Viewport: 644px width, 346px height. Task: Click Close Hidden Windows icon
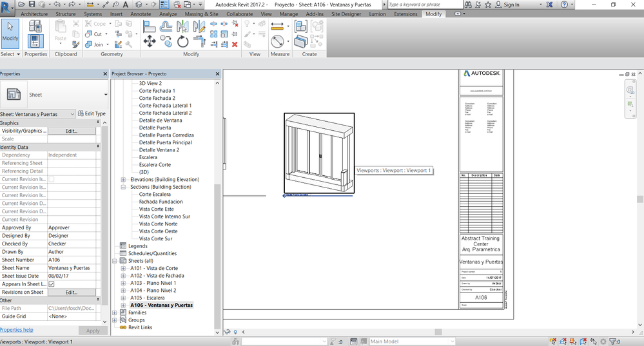[177, 5]
